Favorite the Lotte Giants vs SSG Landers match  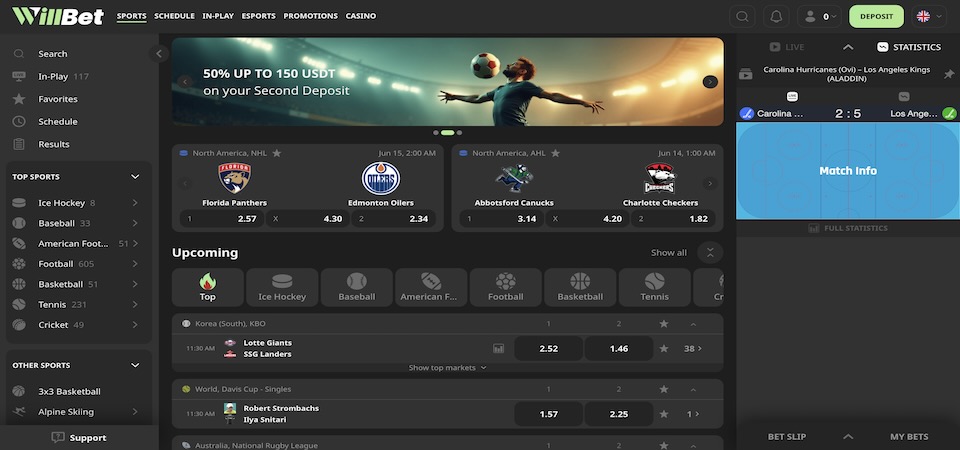tap(664, 348)
